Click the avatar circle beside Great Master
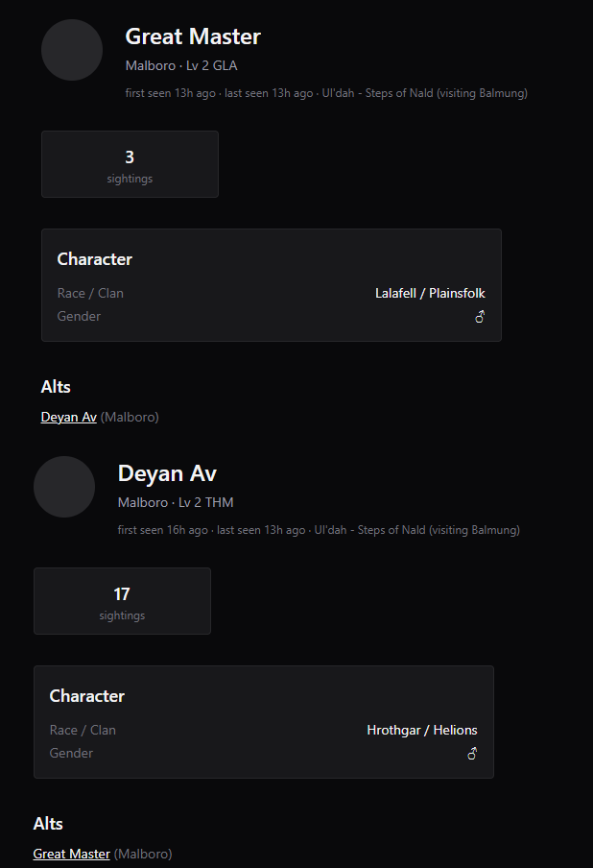Viewport: 593px width, 868px height. click(72, 50)
